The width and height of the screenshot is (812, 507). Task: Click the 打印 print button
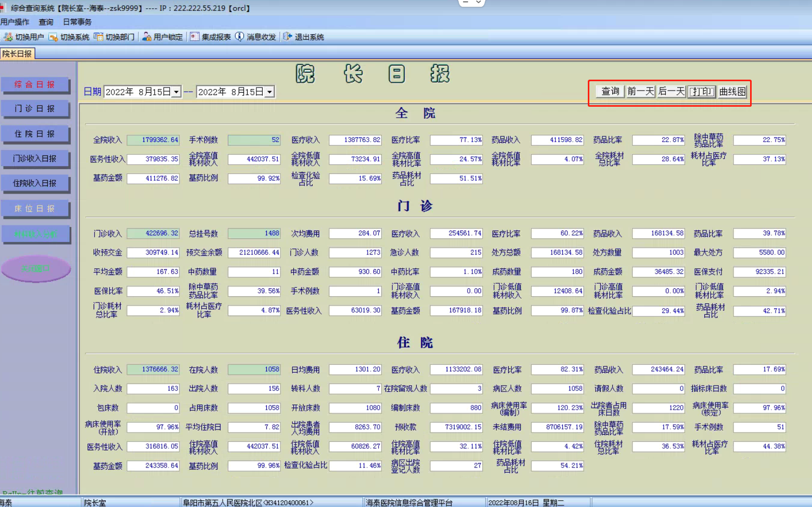click(702, 92)
